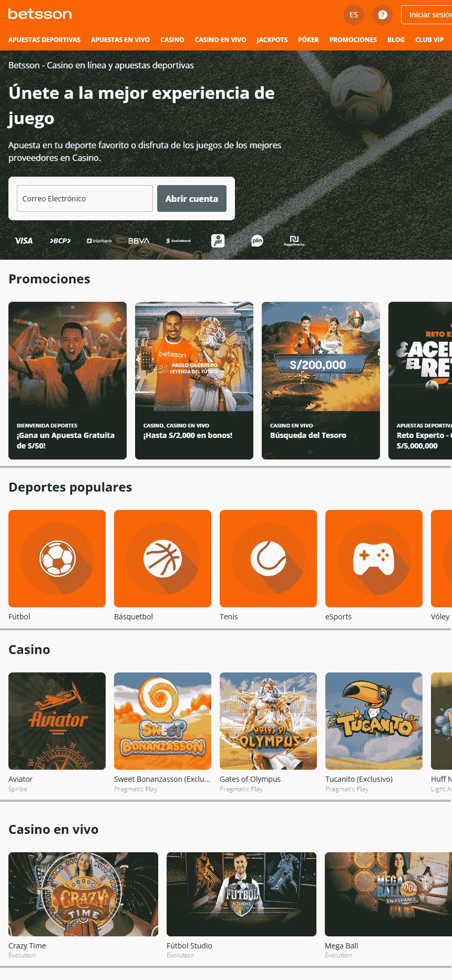
Task: Click the Fútbol Studio title
Action: 189,946
